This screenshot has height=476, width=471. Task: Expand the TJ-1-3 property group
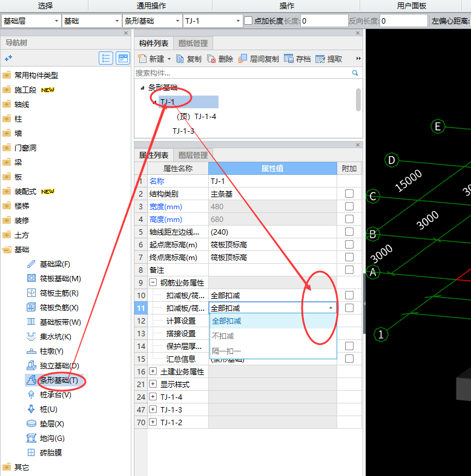[153, 409]
